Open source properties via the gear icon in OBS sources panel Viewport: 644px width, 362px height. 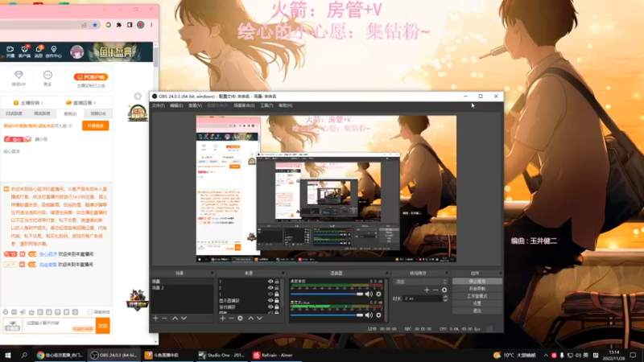click(x=240, y=318)
